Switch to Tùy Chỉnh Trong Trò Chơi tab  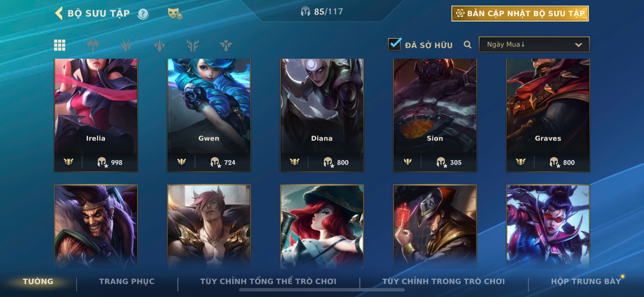click(443, 281)
